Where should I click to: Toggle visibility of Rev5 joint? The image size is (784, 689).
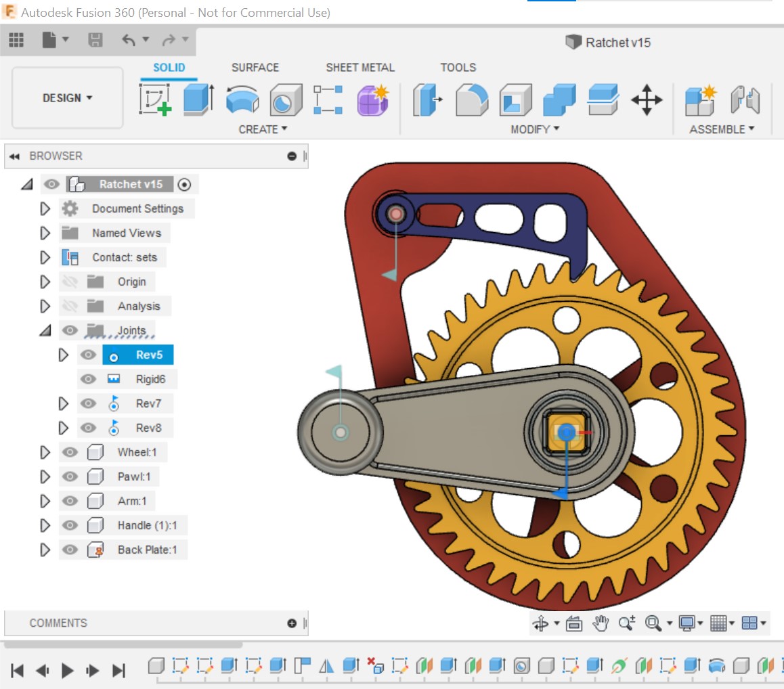[89, 355]
